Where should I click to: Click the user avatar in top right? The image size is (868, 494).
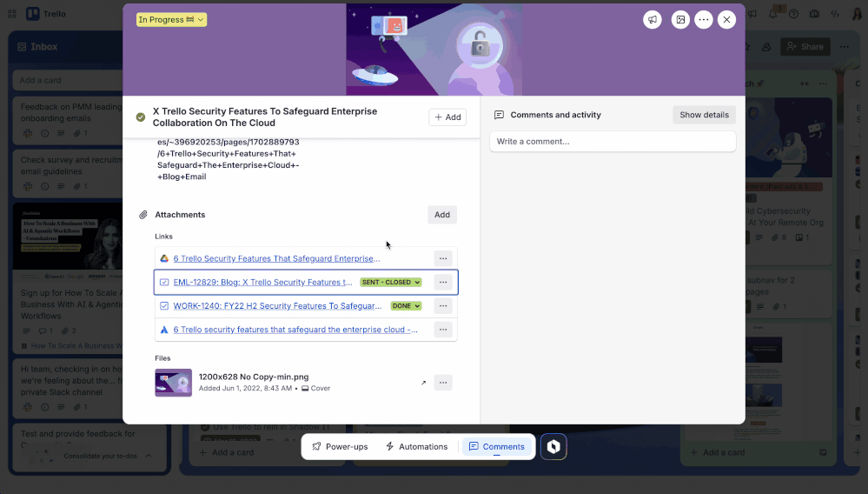(x=857, y=14)
